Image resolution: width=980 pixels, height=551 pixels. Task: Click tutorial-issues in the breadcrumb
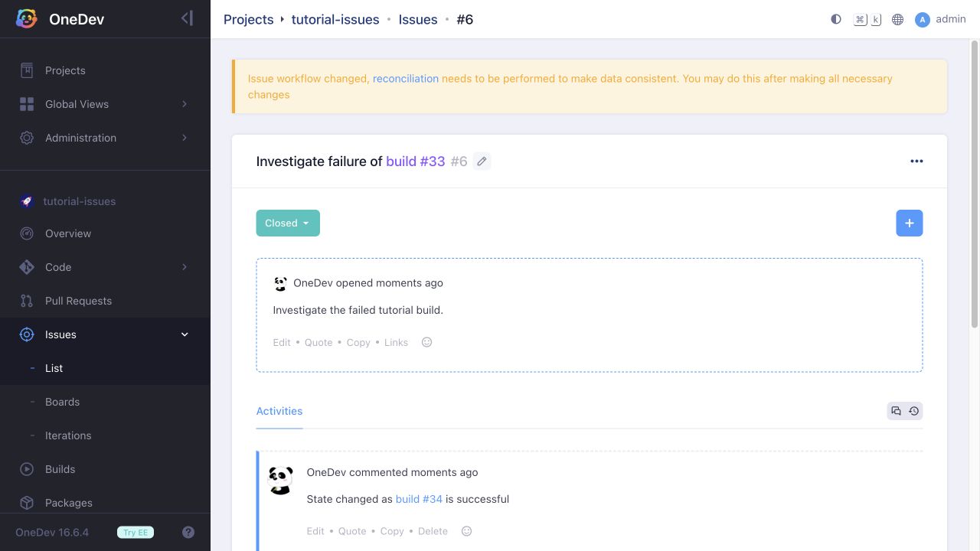pos(335,19)
